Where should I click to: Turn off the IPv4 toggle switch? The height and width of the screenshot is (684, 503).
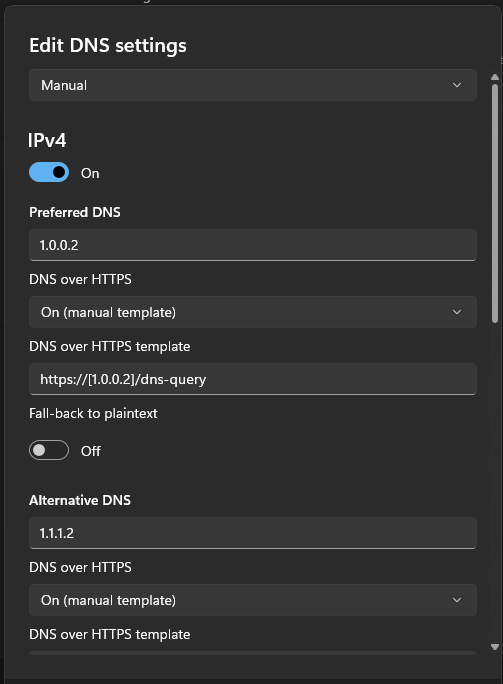(x=49, y=172)
